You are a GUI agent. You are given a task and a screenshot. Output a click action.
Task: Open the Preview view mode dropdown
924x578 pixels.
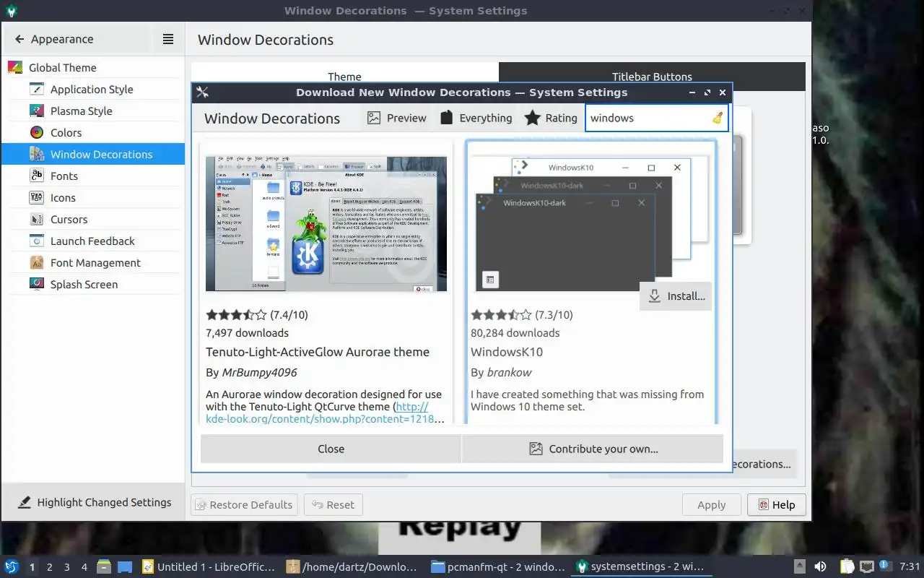tap(396, 118)
